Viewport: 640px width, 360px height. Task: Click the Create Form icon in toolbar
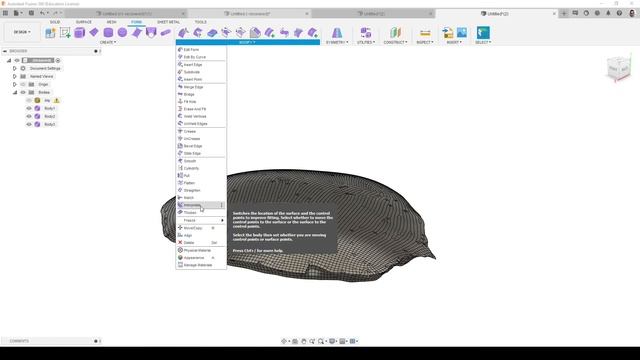pyautogui.click(x=50, y=33)
